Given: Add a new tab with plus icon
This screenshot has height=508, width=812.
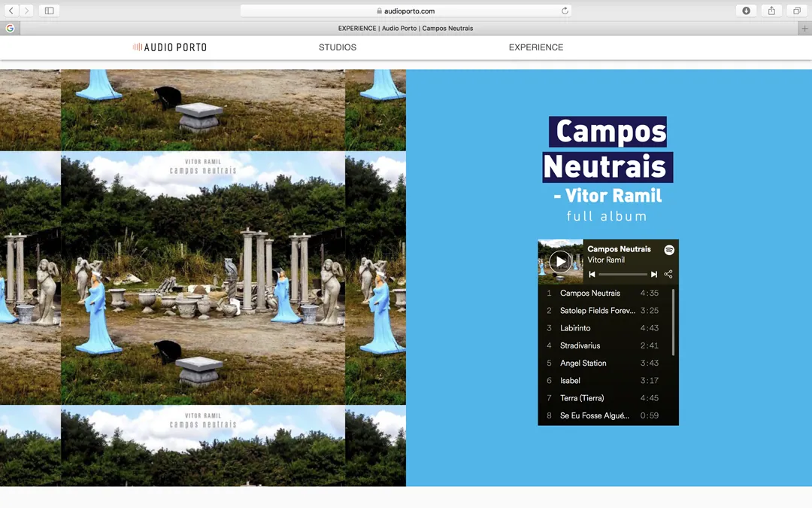Looking at the screenshot, I should [804, 29].
